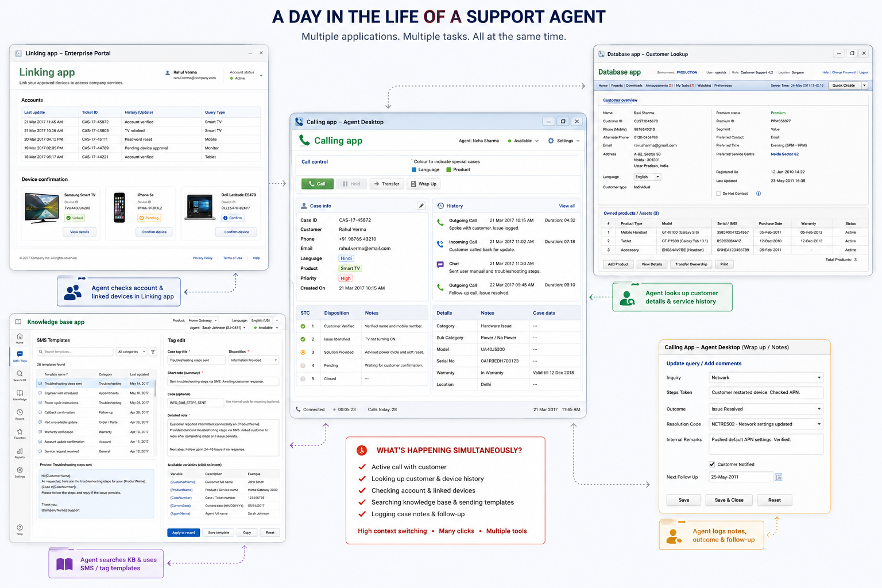
Task: Toggle Callback confirmation template row icon
Action: pyautogui.click(x=40, y=412)
